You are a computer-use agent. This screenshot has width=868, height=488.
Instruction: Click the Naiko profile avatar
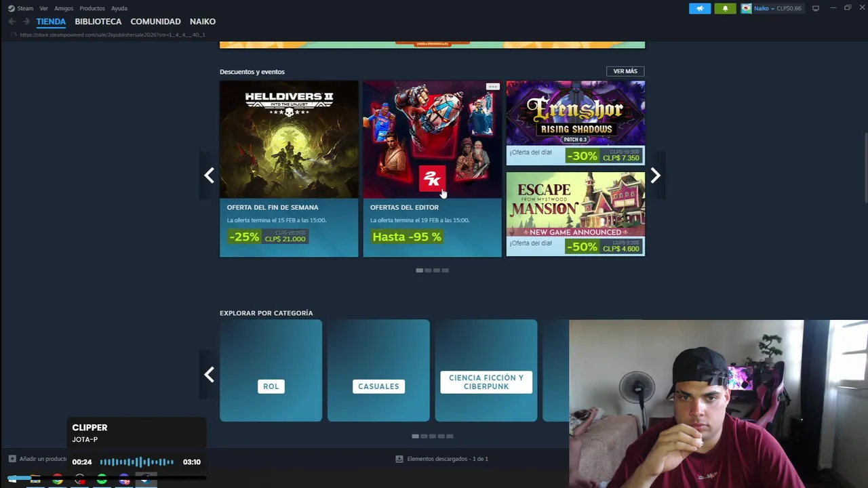pos(746,8)
